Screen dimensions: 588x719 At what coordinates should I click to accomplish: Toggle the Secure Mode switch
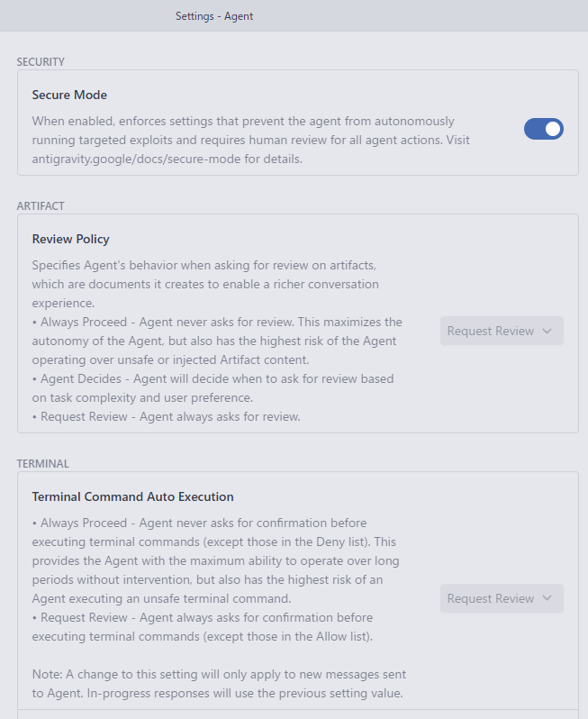tap(544, 129)
